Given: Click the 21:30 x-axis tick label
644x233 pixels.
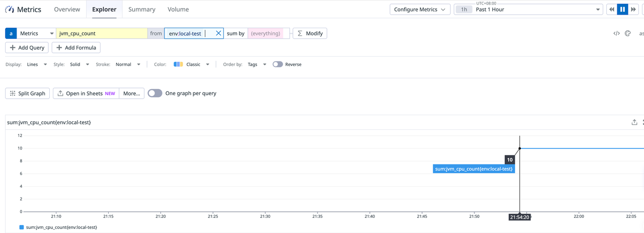Looking at the screenshot, I should click(265, 216).
